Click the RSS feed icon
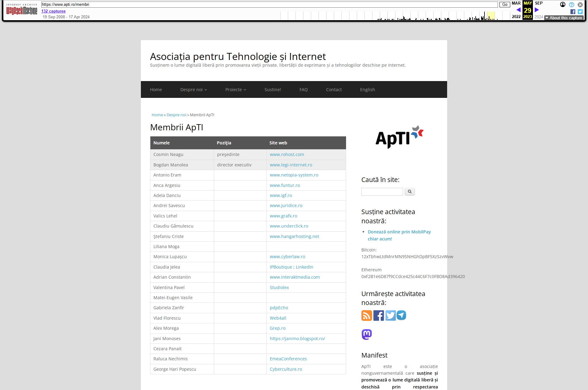This screenshot has height=390, width=588. pos(367,315)
